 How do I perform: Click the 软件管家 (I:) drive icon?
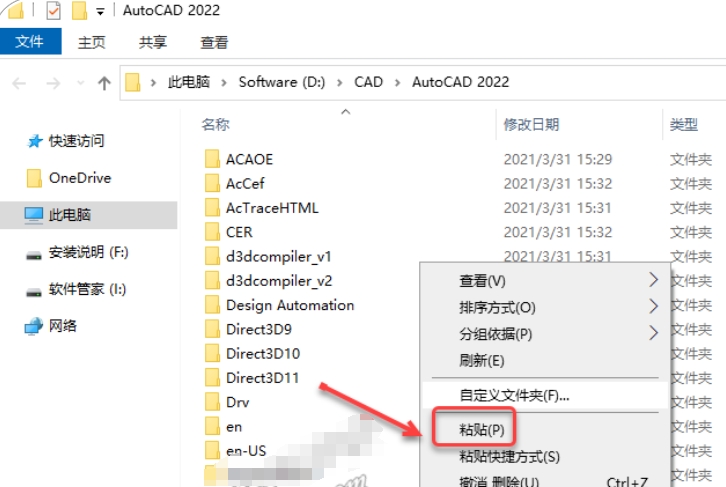click(33, 292)
